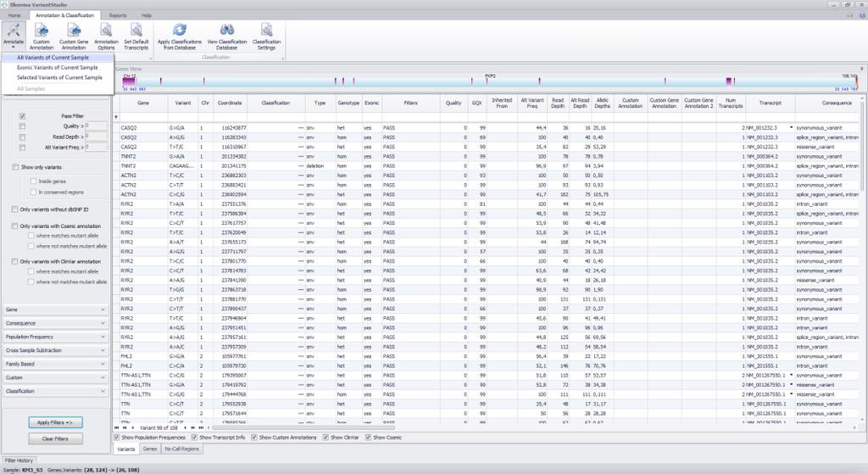Switch to the Genes tab
868x474 pixels.
(x=149, y=449)
